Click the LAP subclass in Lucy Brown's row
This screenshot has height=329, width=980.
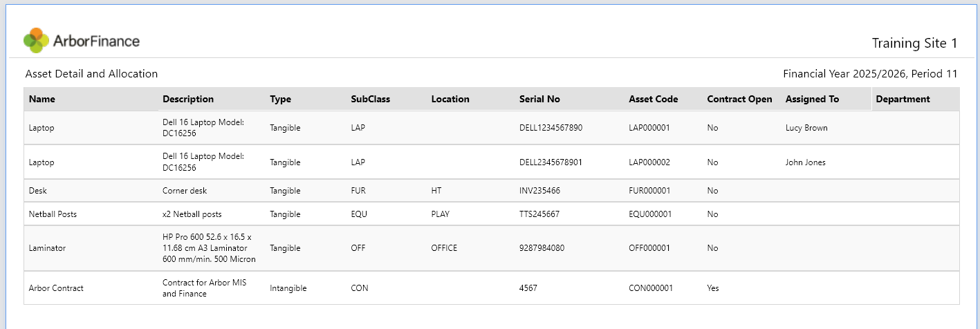[x=358, y=128]
